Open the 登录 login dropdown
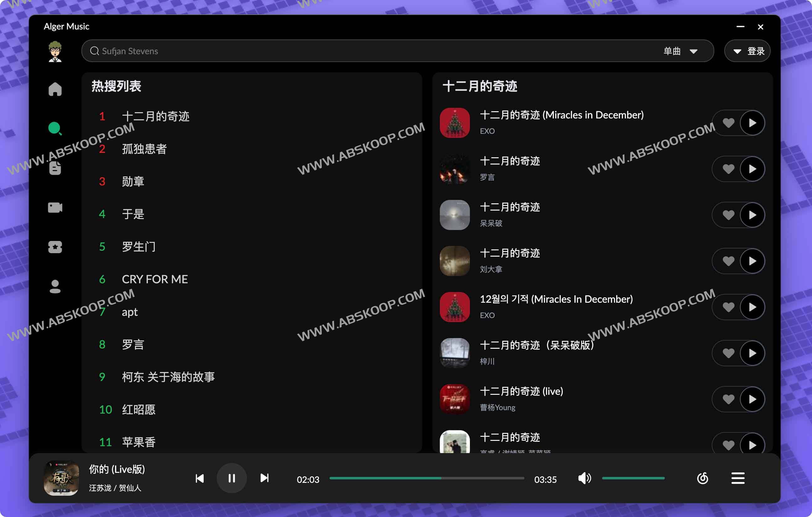Screen dimensions: 812x517 pos(747,51)
